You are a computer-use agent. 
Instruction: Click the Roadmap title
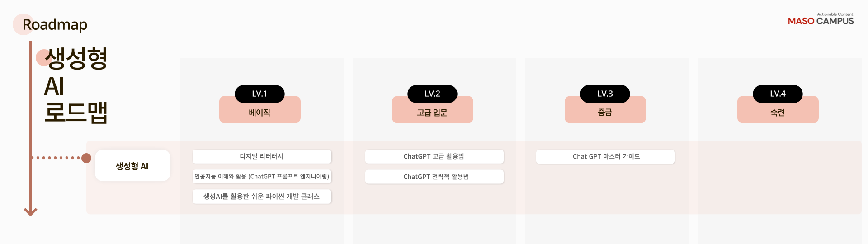pos(55,24)
